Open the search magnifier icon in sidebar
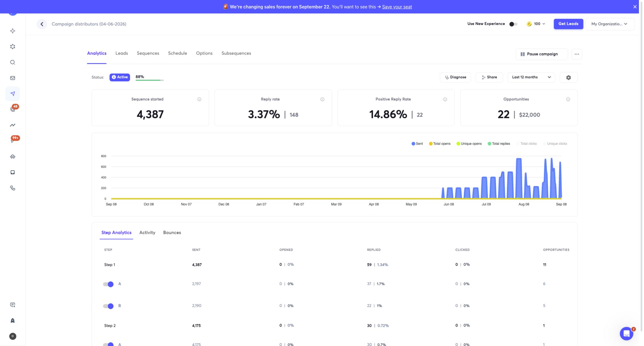The image size is (644, 346). point(12,62)
